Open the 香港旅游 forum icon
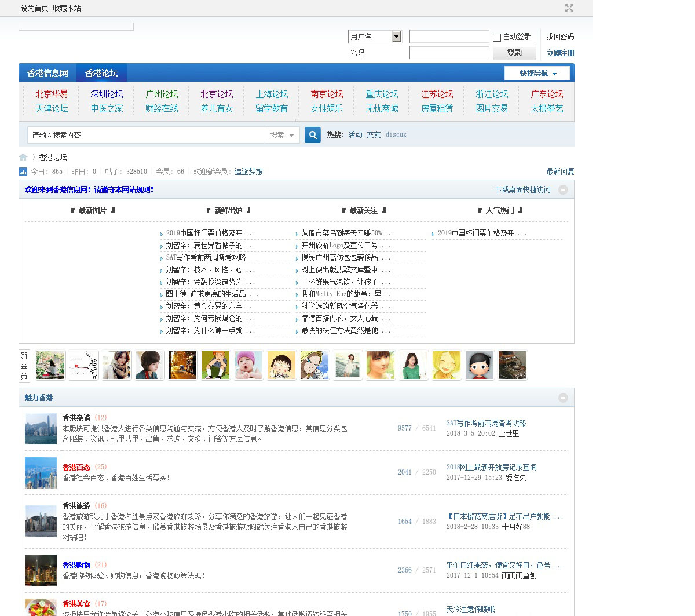 pos(41,521)
